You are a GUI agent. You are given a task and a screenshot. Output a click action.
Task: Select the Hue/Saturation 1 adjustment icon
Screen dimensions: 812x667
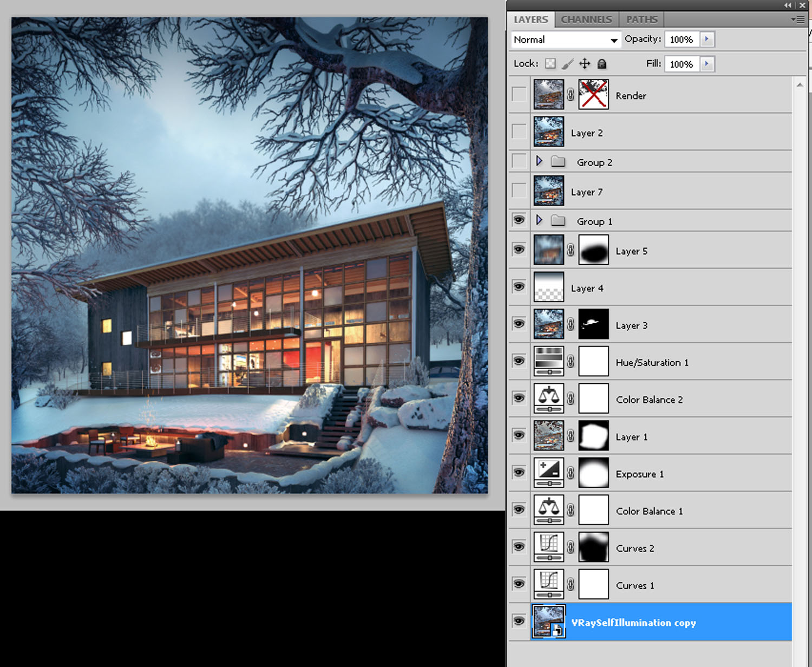tap(548, 362)
